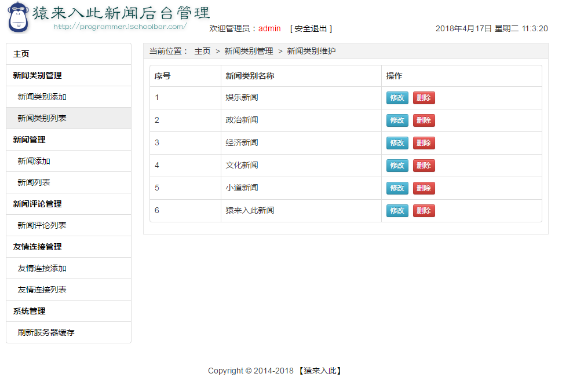Click the 安全退出 logout link
Image resolution: width=584 pixels, height=392 pixels.
[x=311, y=29]
